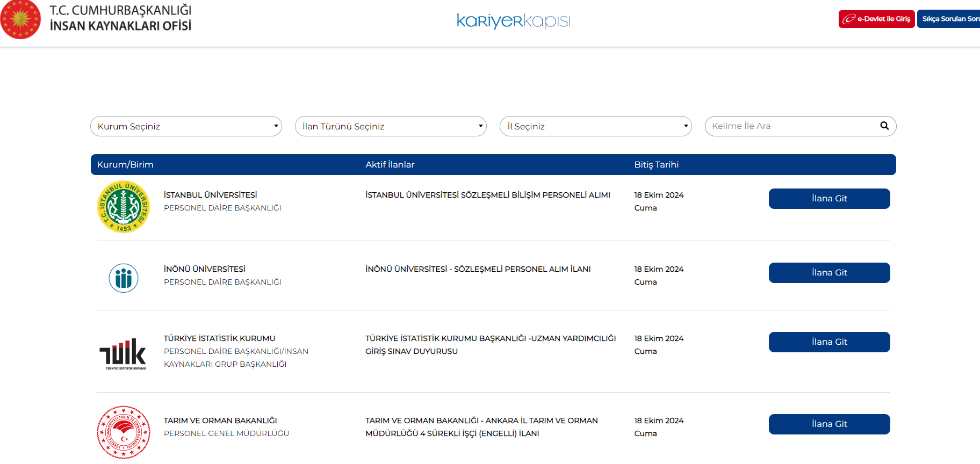The image size is (980, 464).
Task: Click the Cumhurbaşkanlığı emblem logo
Action: (20, 19)
